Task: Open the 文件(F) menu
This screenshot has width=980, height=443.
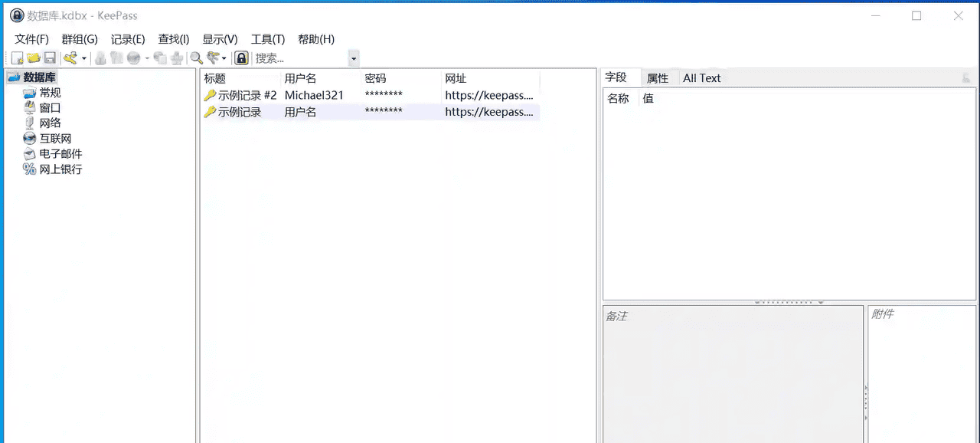Action: [x=30, y=39]
